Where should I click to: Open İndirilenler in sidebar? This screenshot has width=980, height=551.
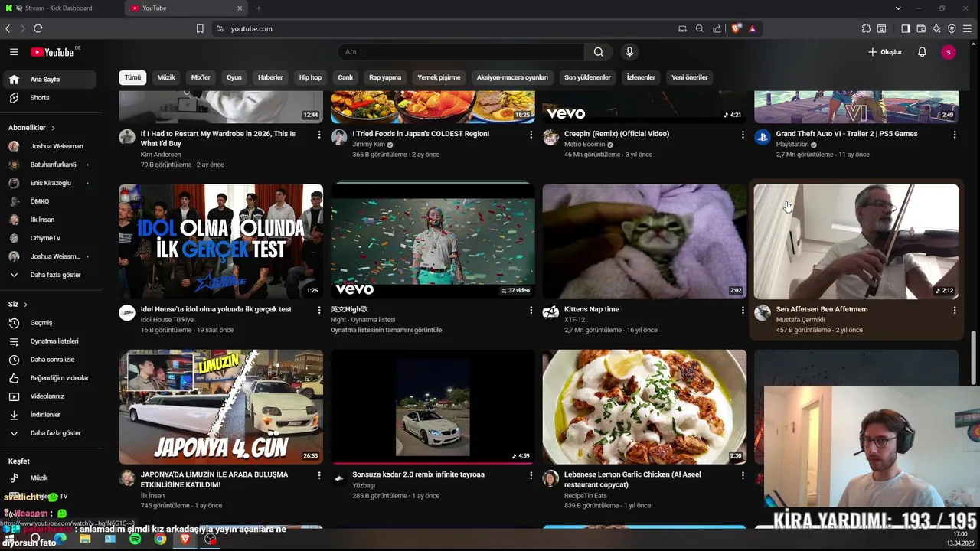click(x=48, y=415)
